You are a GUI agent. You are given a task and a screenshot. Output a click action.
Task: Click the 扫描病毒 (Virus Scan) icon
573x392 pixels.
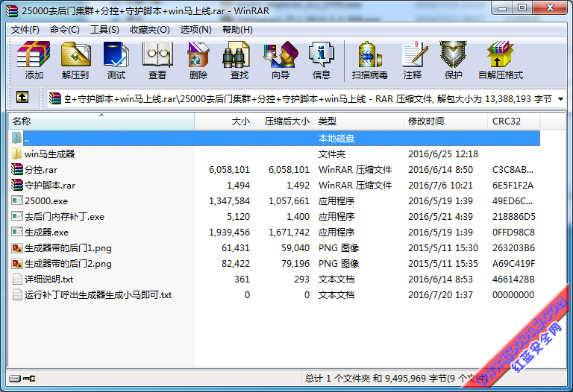click(x=369, y=54)
